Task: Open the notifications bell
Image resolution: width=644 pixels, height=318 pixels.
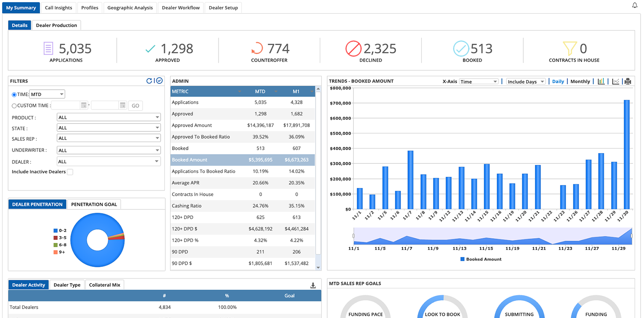Action: 635,6
